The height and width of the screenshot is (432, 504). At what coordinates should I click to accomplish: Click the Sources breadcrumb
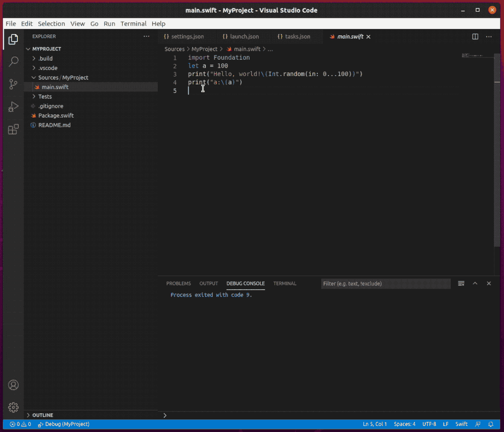175,49
